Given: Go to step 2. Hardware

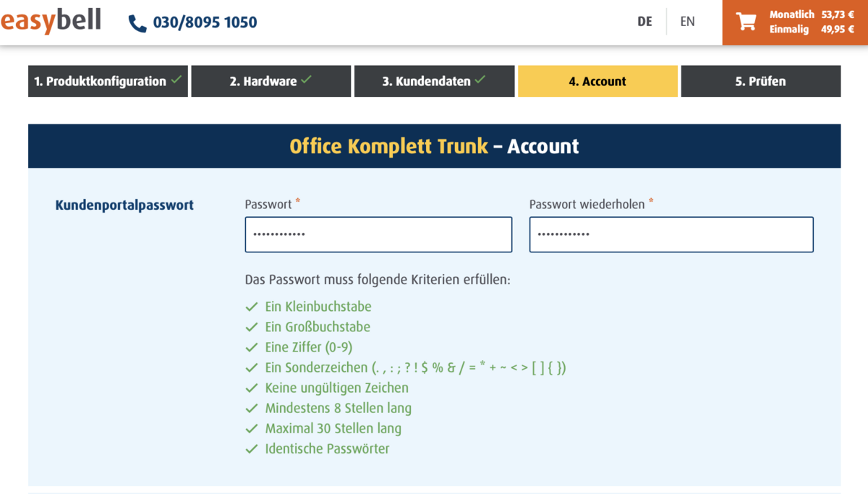Looking at the screenshot, I should pyautogui.click(x=271, y=81).
